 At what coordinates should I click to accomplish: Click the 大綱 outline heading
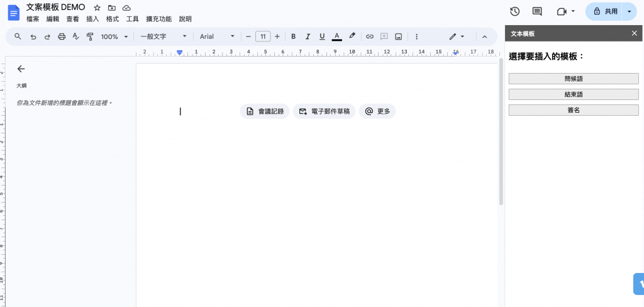tap(21, 86)
